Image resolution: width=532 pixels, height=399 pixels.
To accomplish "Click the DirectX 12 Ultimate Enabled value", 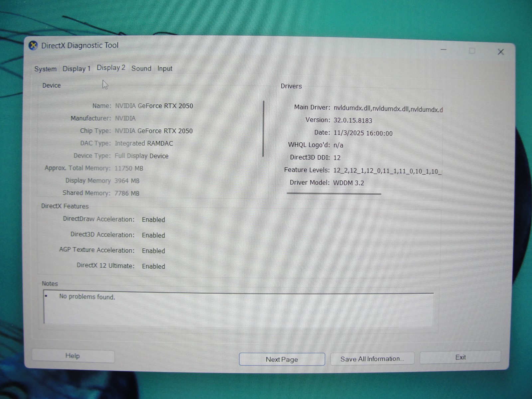I will click(154, 266).
